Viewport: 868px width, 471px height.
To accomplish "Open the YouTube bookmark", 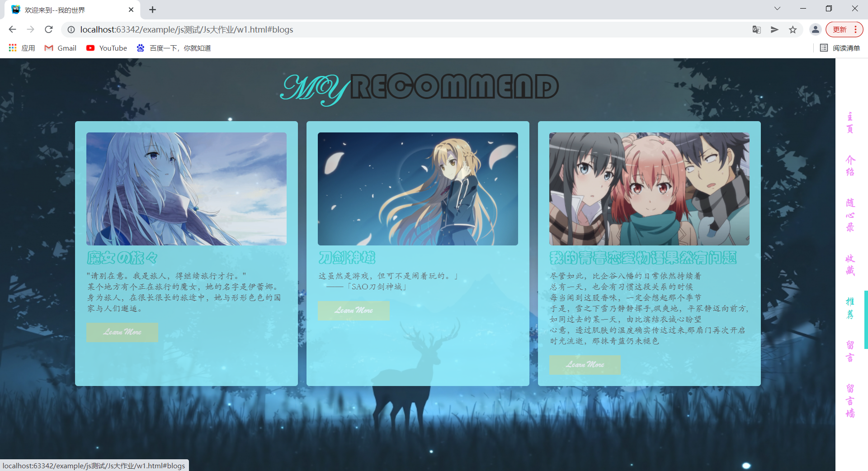I will pyautogui.click(x=107, y=48).
